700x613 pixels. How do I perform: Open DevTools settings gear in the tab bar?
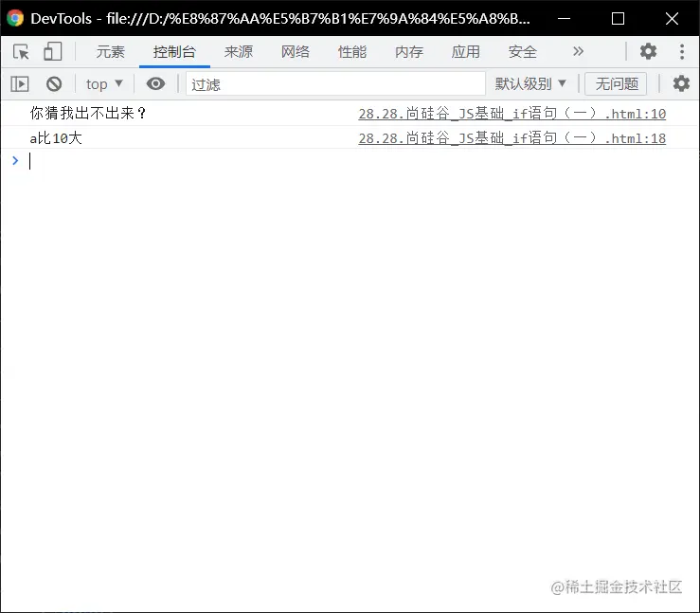point(648,51)
